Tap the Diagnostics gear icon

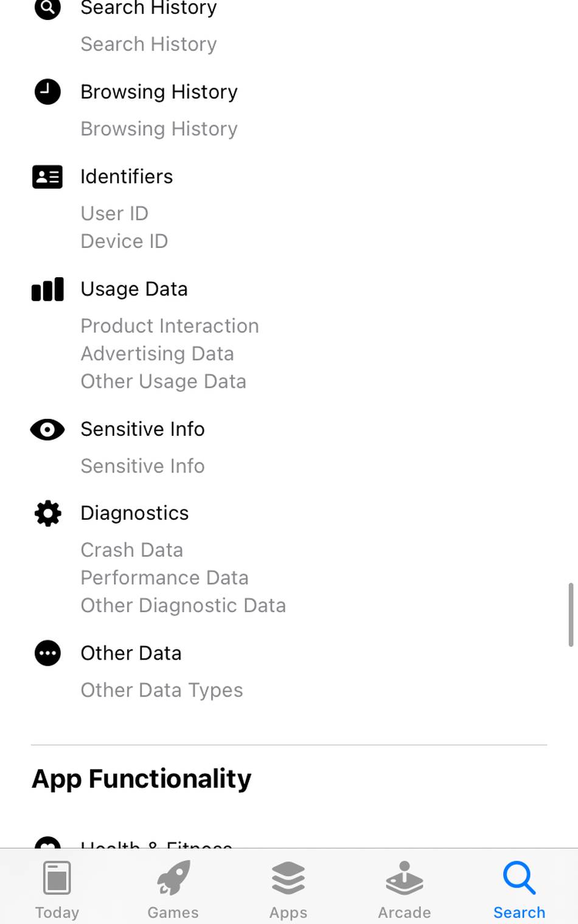pos(47,514)
